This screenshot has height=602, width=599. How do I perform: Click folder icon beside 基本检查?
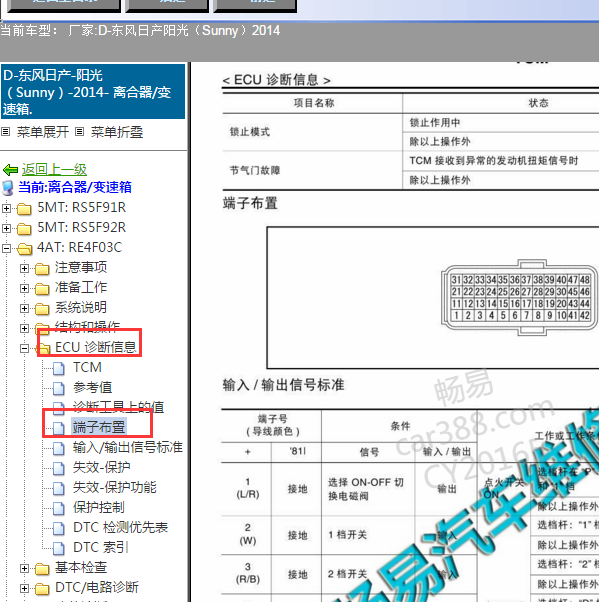42,569
